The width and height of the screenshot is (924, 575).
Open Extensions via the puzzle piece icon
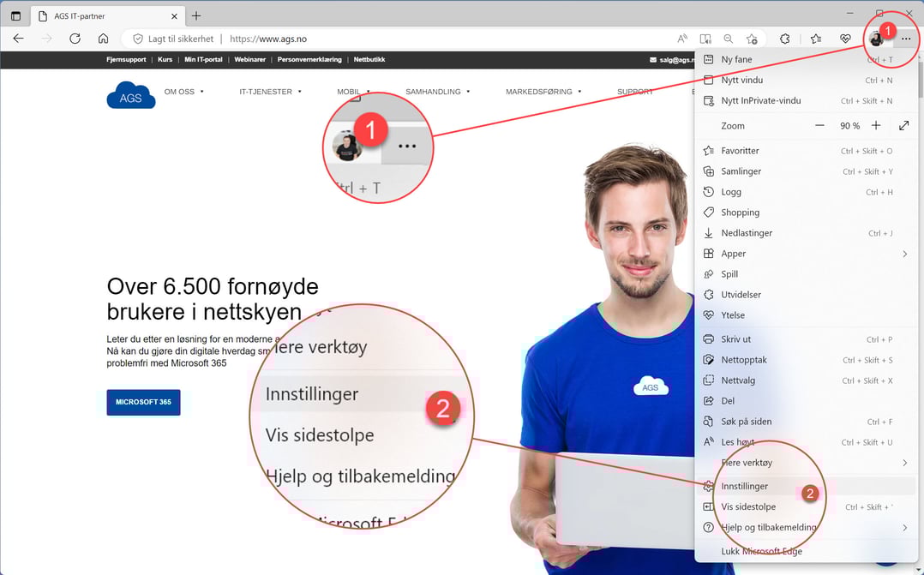point(784,39)
